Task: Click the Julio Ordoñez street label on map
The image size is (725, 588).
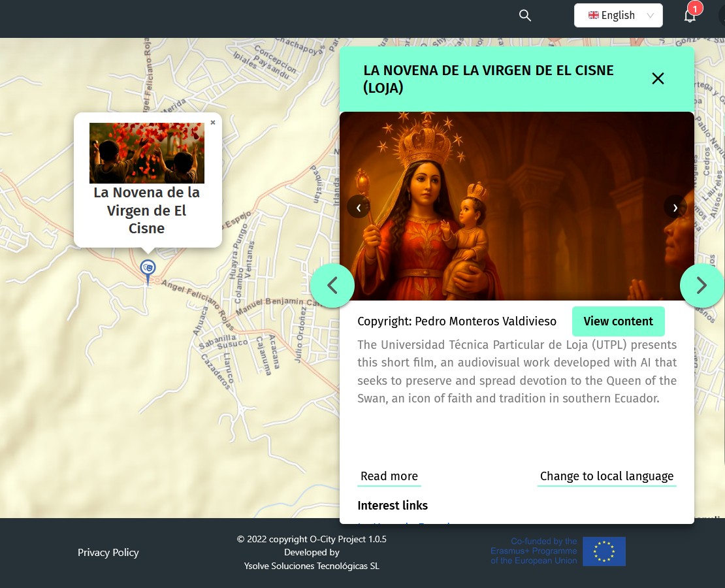Action: coord(300,335)
